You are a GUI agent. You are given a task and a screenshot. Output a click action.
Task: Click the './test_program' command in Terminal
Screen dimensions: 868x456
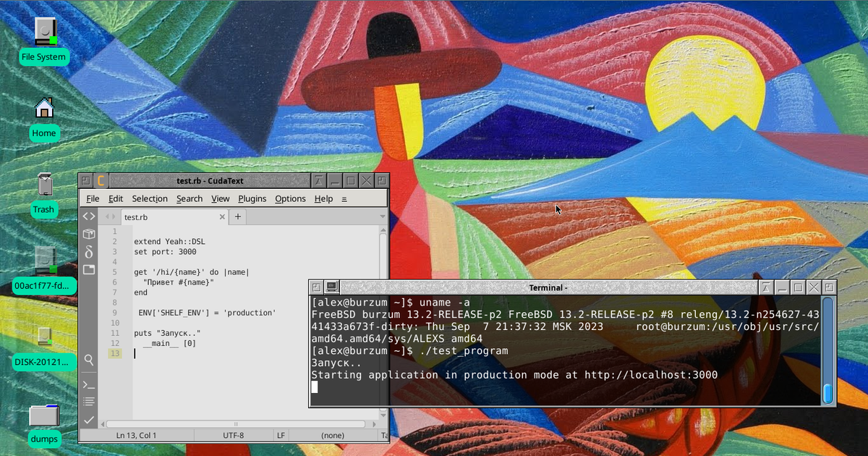pyautogui.click(x=464, y=350)
